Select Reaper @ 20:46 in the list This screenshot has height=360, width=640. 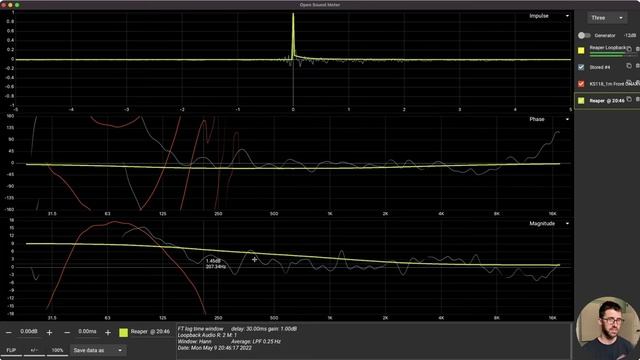[607, 101]
